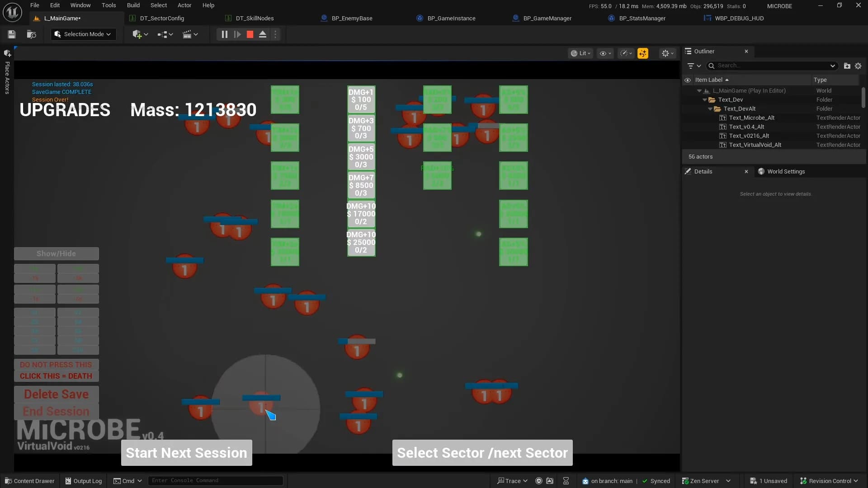Viewport: 868px width, 488px height.
Task: Buy the DMG+7 $8500 upgrade
Action: tap(361, 185)
